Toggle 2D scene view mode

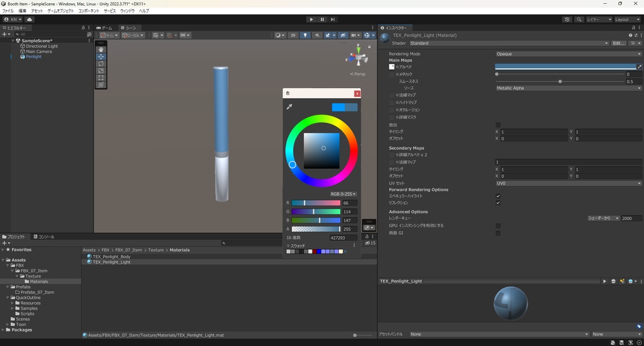(293, 35)
